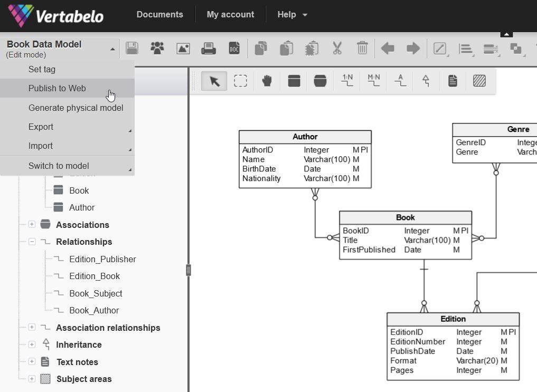537x392 pixels.
Task: Choose Set tag from menu
Action: click(x=67, y=70)
